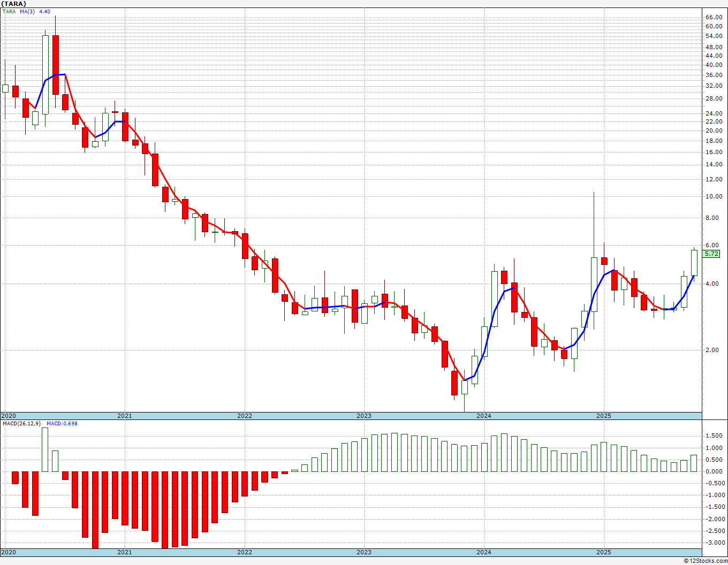Click 20.00 on the price axis
Screen dimensions: 728x565
click(714, 131)
